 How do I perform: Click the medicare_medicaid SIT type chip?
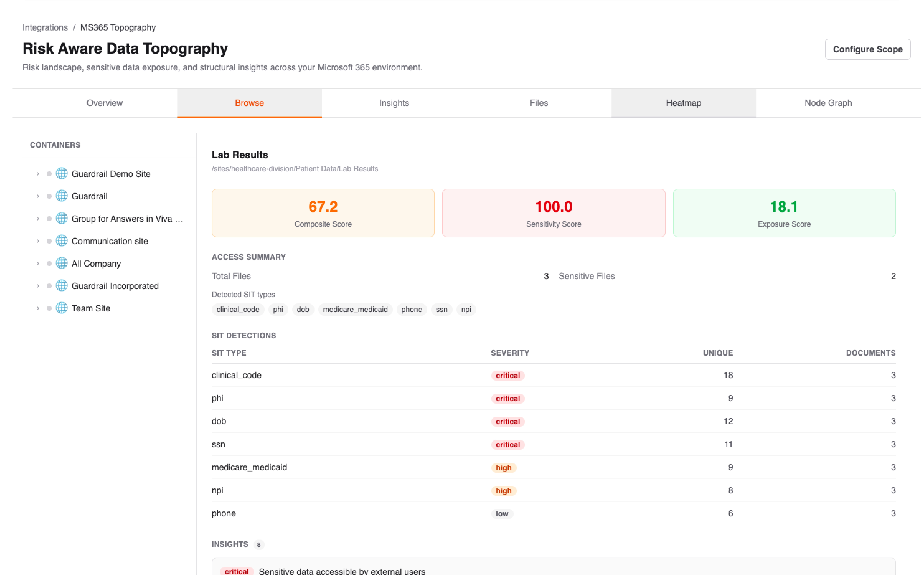(355, 310)
